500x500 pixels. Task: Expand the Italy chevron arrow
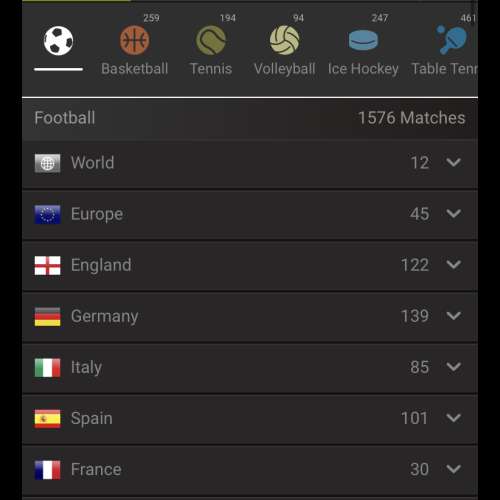[x=454, y=367]
